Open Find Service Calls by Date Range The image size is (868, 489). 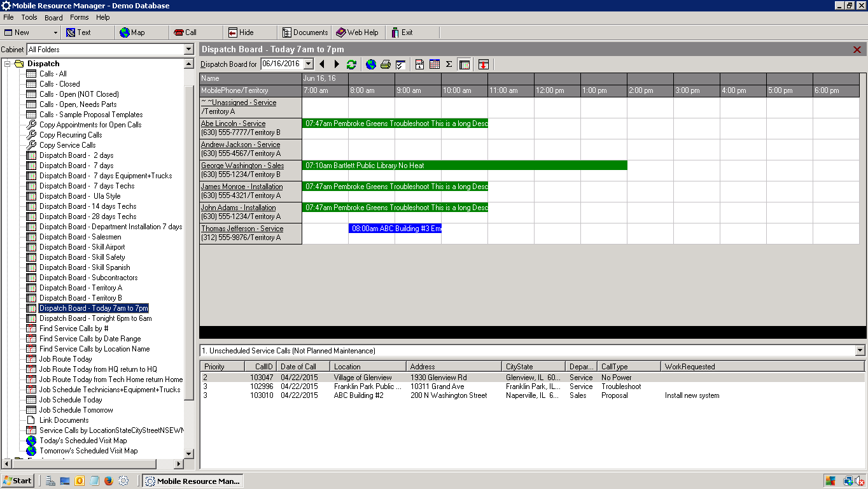coord(90,339)
